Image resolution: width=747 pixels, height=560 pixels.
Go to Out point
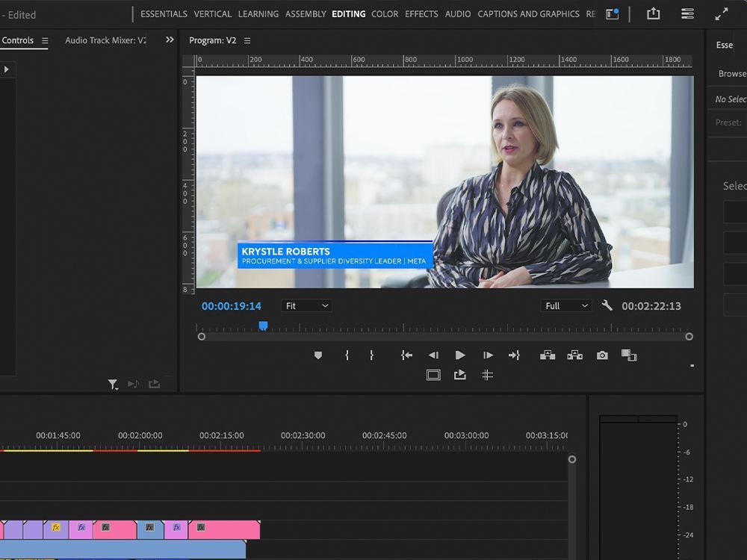514,355
